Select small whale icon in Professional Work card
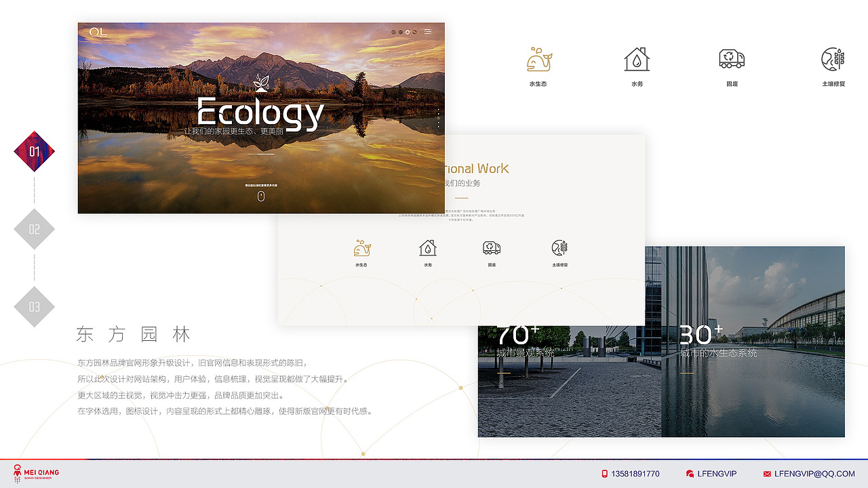Screen dimensions: 868x488 point(362,247)
